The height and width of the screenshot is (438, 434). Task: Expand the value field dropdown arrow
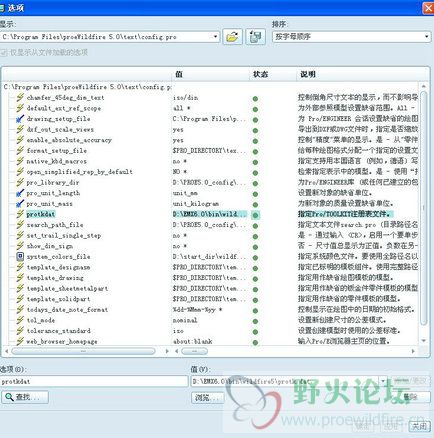383,381
